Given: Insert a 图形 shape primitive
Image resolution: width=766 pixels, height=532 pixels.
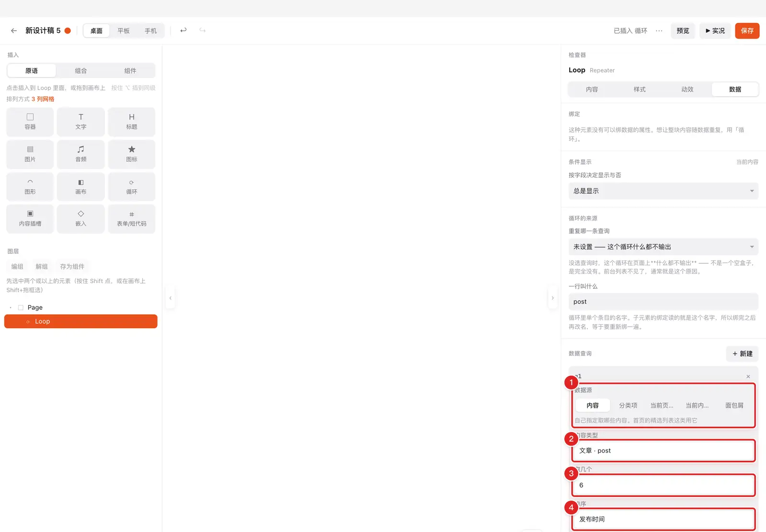Looking at the screenshot, I should tap(30, 187).
